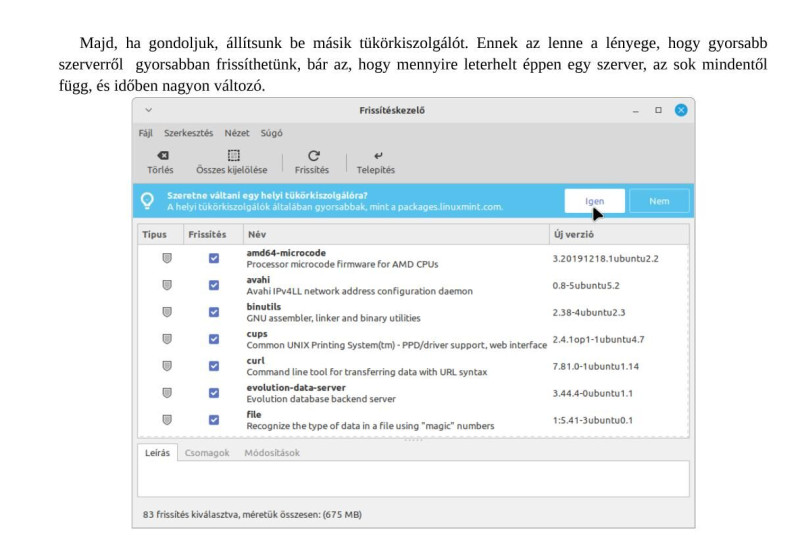
Task: Select the cups package name
Action: (x=257, y=334)
